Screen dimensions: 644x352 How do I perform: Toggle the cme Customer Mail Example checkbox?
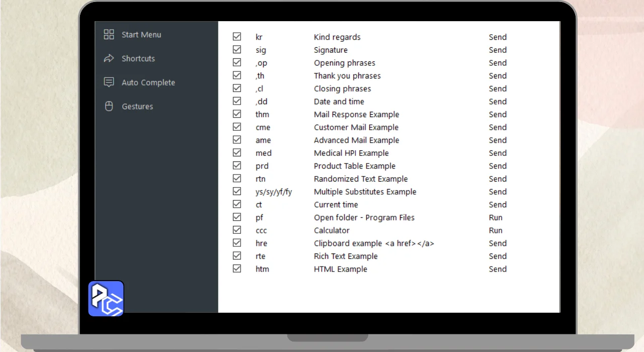click(x=237, y=127)
